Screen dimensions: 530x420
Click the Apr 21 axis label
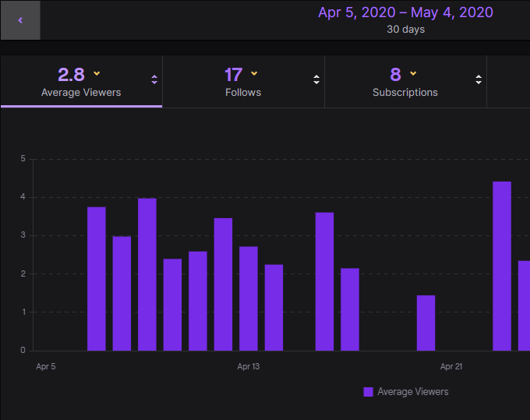pyautogui.click(x=451, y=366)
